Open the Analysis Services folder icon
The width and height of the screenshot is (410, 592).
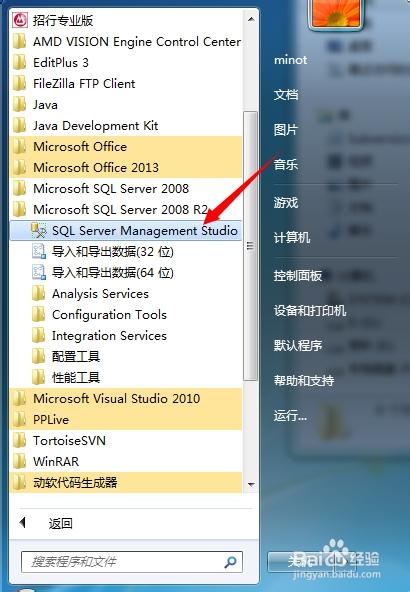pyautogui.click(x=39, y=293)
